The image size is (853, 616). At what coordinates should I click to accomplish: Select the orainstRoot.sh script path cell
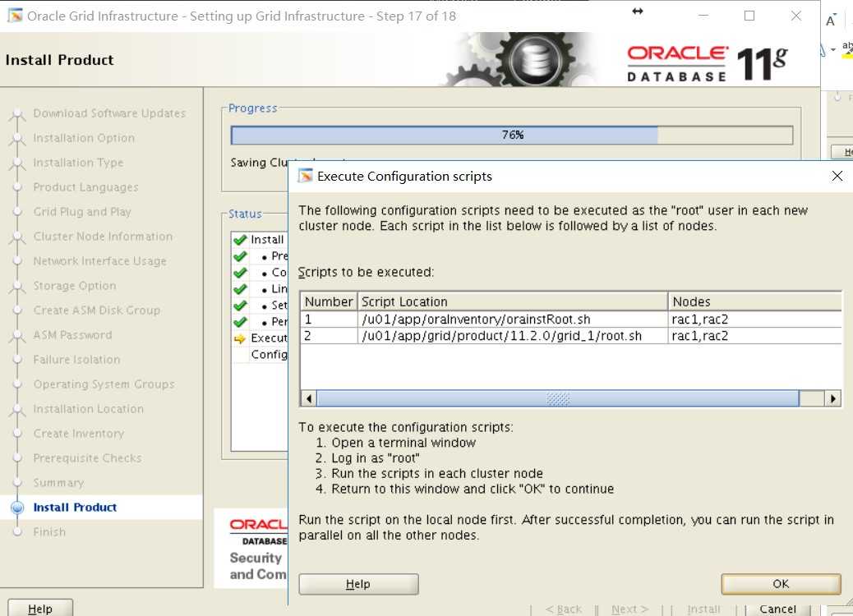coord(513,319)
